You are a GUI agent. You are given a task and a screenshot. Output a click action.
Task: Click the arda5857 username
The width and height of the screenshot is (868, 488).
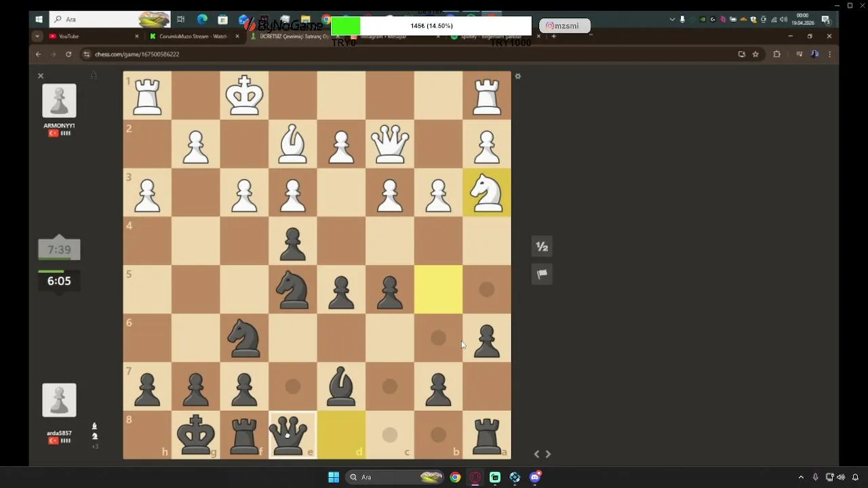59,433
